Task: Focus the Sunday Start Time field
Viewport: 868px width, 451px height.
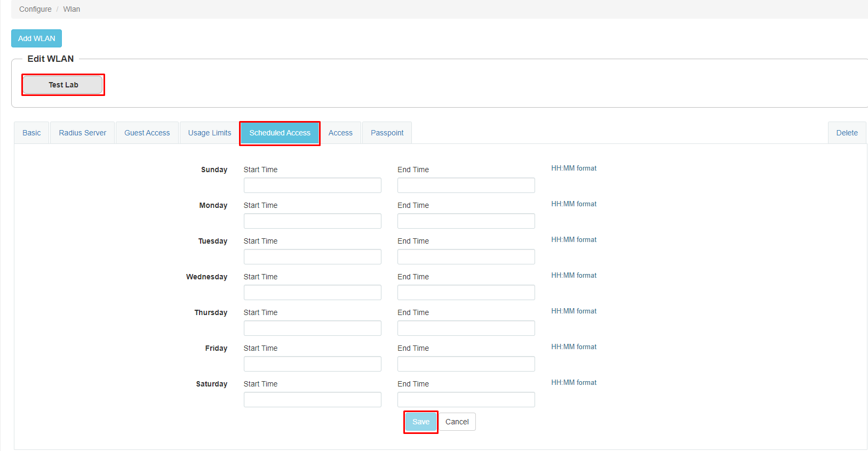Action: [313, 186]
